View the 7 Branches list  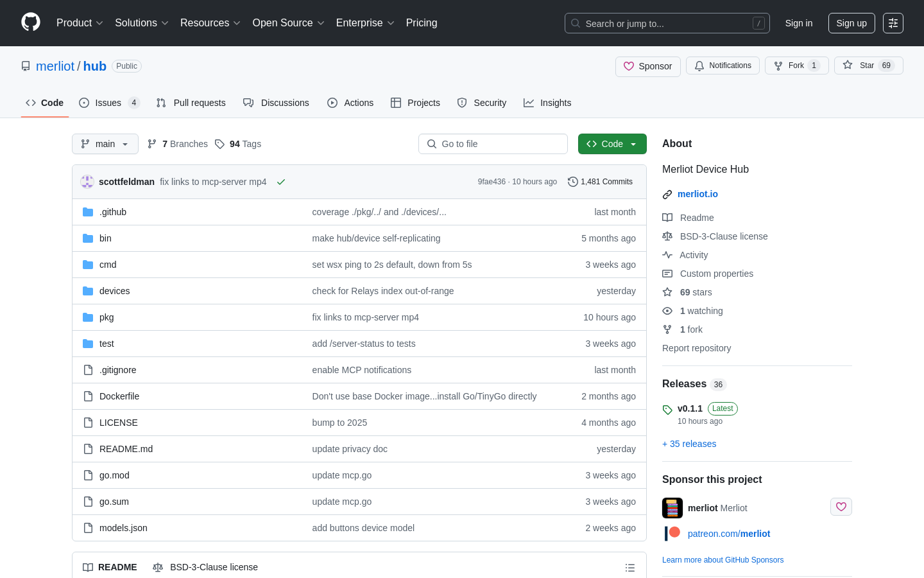[178, 144]
